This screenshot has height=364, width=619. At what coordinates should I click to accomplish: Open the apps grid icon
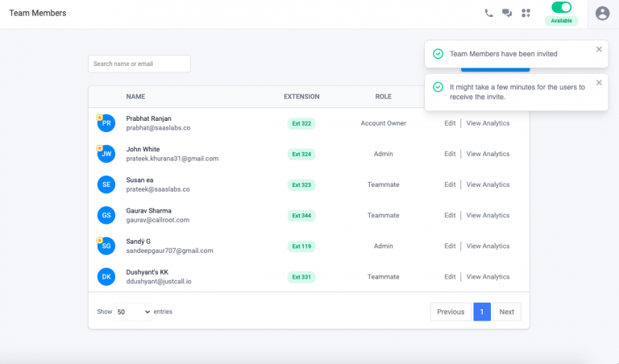tap(526, 13)
